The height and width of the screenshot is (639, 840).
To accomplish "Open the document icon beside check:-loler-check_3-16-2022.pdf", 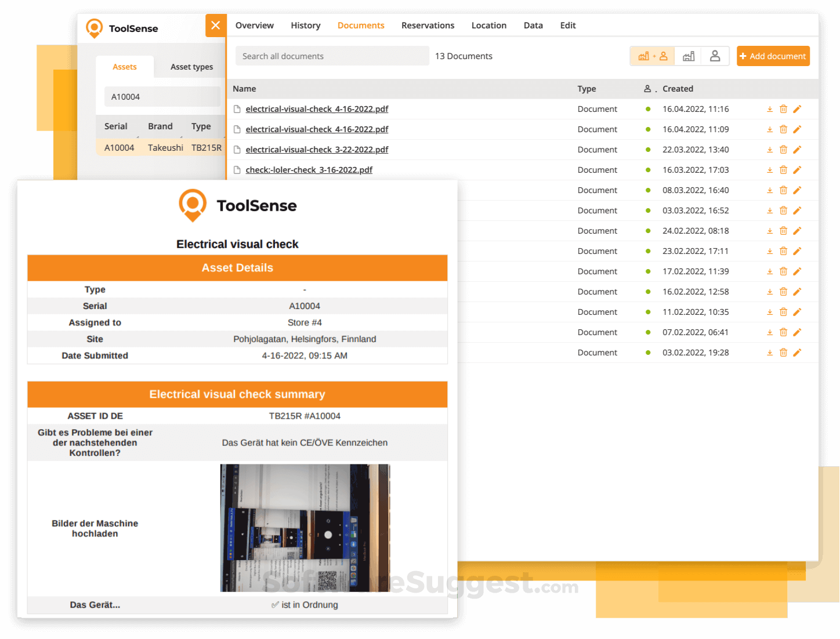I will (237, 169).
